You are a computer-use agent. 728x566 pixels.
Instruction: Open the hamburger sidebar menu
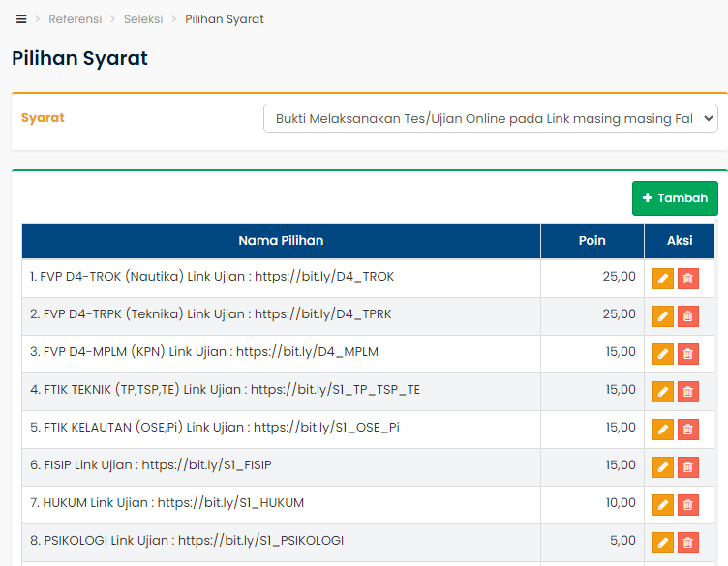21,19
